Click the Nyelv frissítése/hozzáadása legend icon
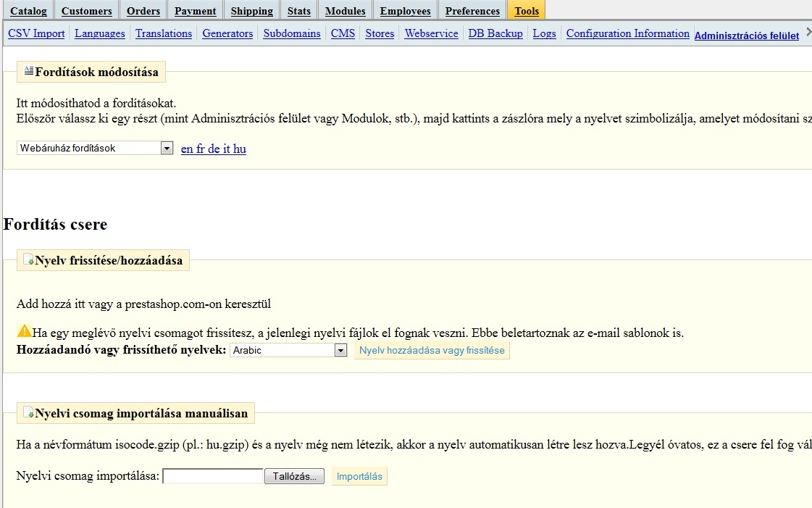 (29, 259)
